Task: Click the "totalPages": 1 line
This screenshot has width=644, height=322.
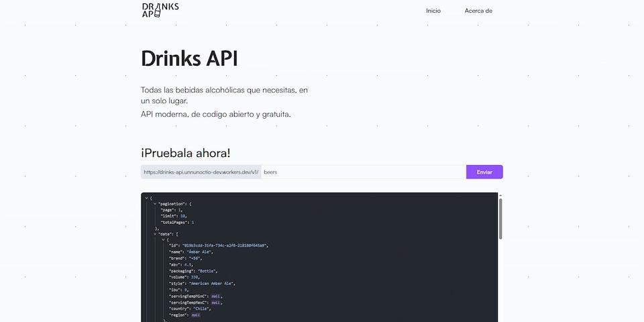Action: click(177, 222)
